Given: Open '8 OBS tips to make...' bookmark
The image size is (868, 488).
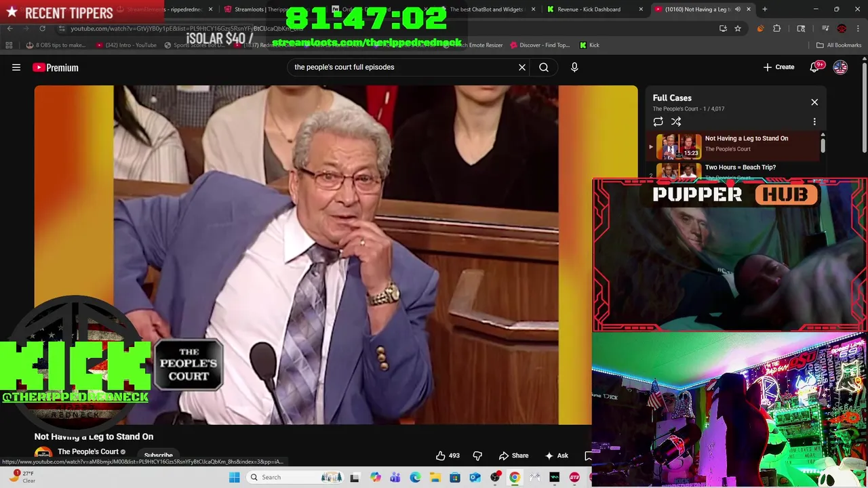Looking at the screenshot, I should tap(56, 45).
